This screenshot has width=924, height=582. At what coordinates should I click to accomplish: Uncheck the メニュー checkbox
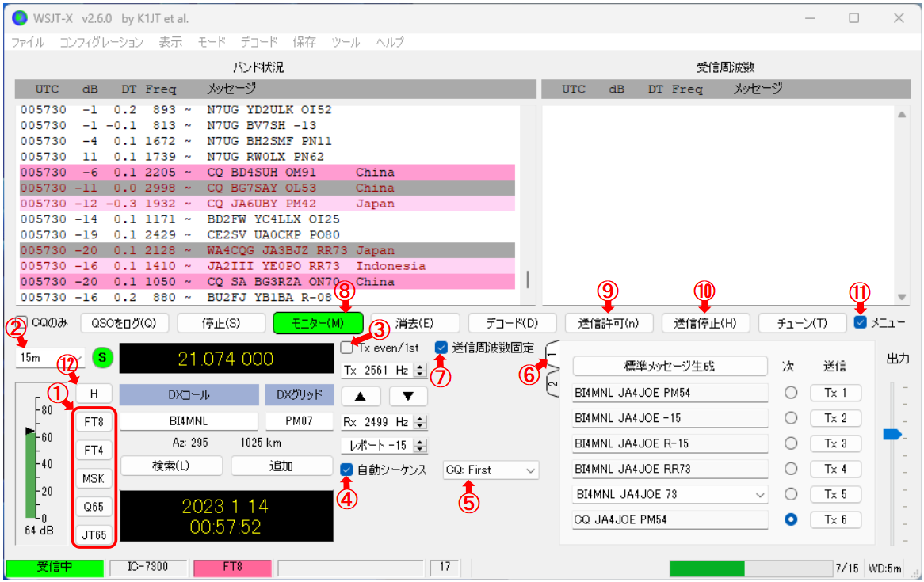coord(861,322)
